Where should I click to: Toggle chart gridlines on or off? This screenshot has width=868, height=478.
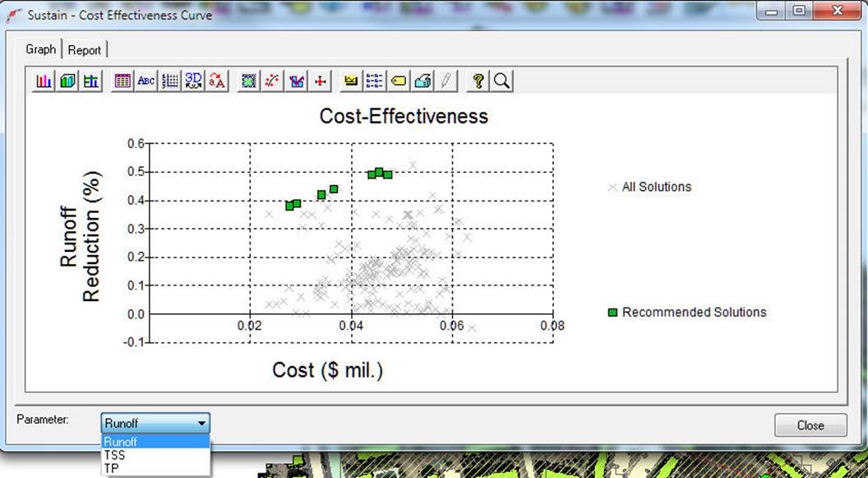pyautogui.click(x=169, y=80)
